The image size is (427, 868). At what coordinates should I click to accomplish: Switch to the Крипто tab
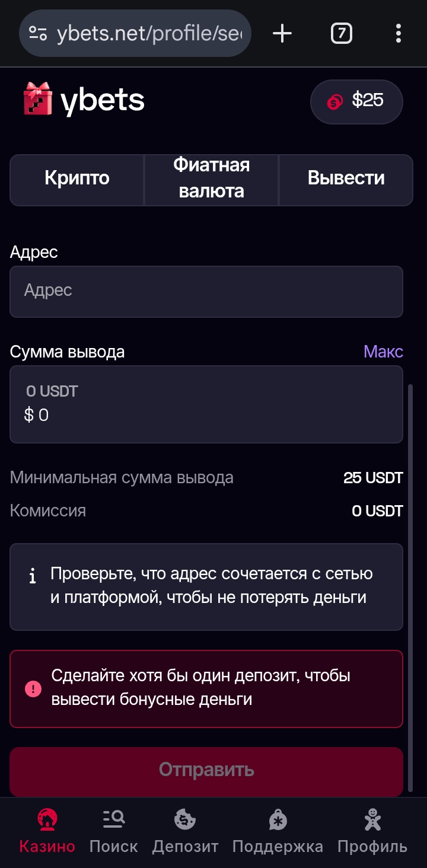[77, 179]
